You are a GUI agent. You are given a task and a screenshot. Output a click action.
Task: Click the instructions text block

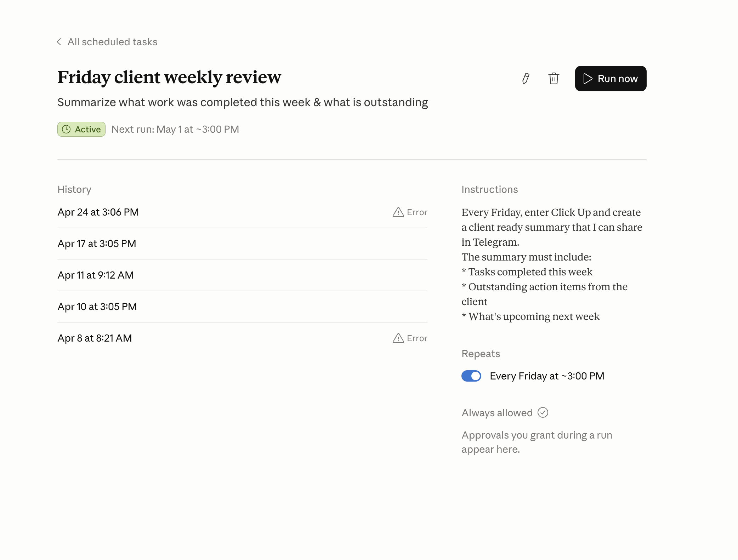click(x=551, y=264)
